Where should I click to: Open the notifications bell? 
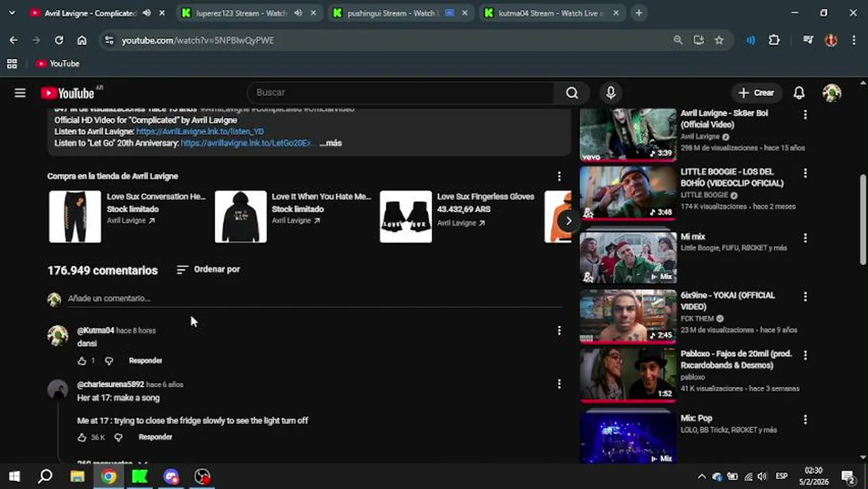pos(799,93)
